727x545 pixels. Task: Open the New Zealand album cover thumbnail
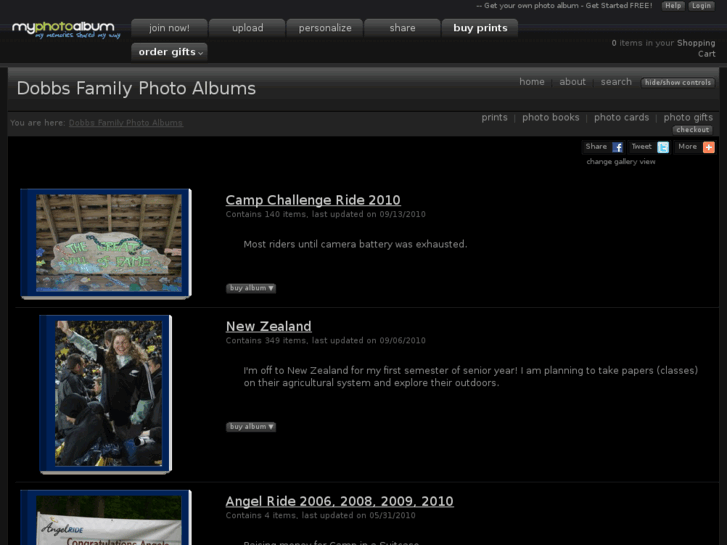106,394
